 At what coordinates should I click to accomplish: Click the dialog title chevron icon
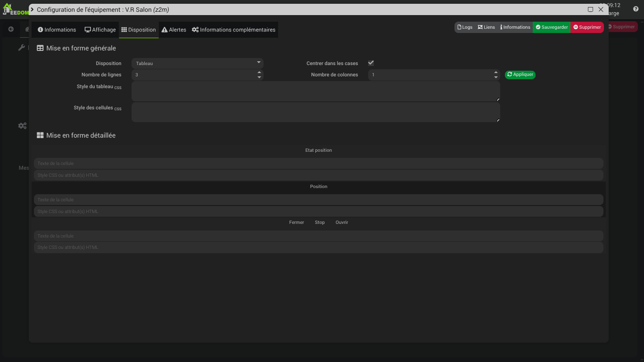[32, 9]
